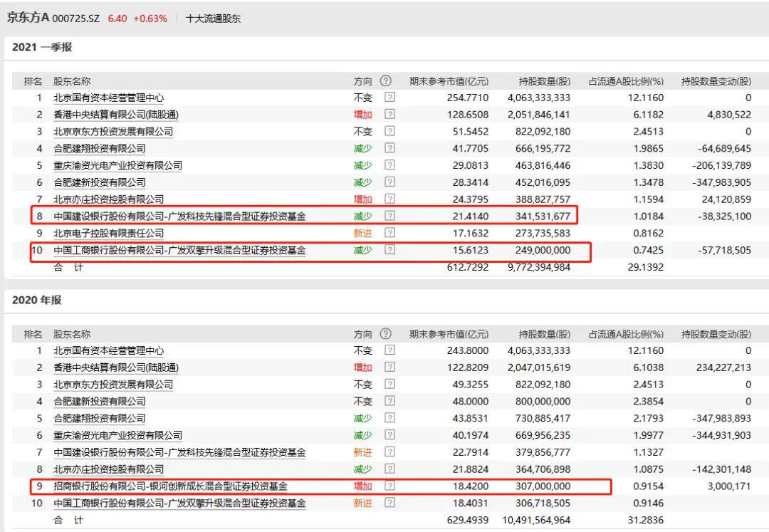The height and width of the screenshot is (532, 769).
Task: Open 合肥建新投资有限公司 link in the 2020 table
Action: (x=100, y=401)
